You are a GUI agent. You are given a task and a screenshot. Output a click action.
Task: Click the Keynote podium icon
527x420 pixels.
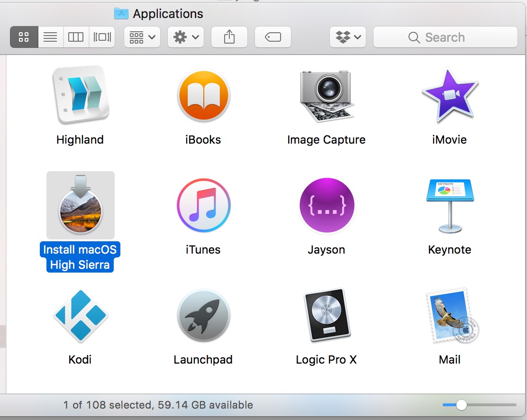[449, 205]
